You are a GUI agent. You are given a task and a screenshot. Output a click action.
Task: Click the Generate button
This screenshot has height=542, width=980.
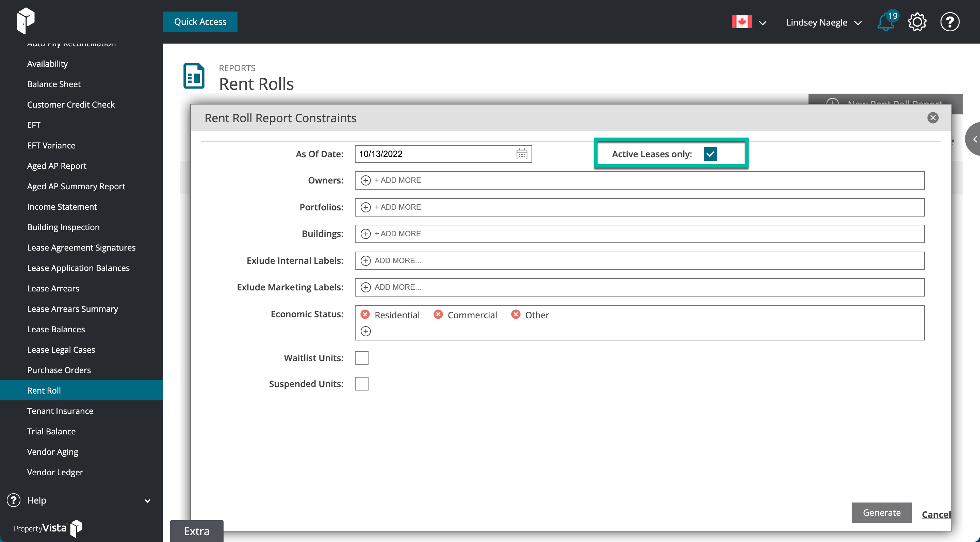(881, 512)
